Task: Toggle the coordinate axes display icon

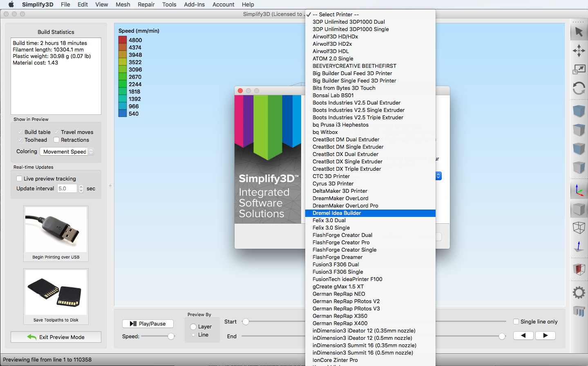Action: pyautogui.click(x=579, y=190)
